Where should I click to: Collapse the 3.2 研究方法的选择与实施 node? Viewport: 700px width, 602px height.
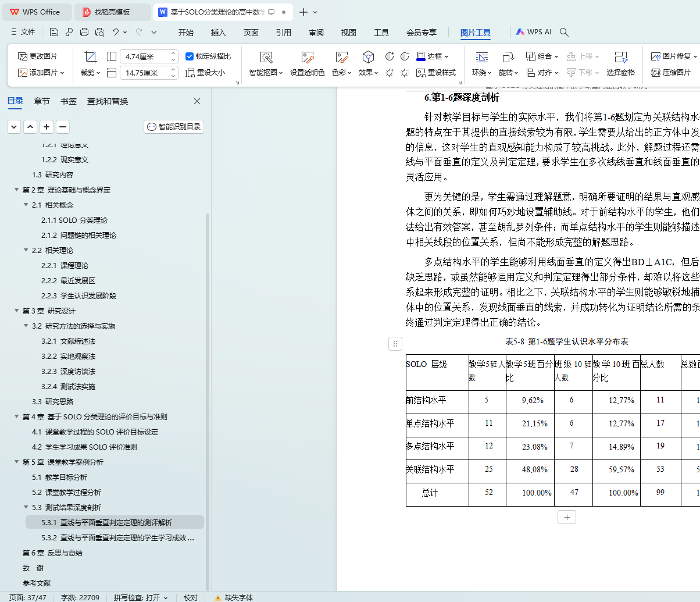(26, 326)
